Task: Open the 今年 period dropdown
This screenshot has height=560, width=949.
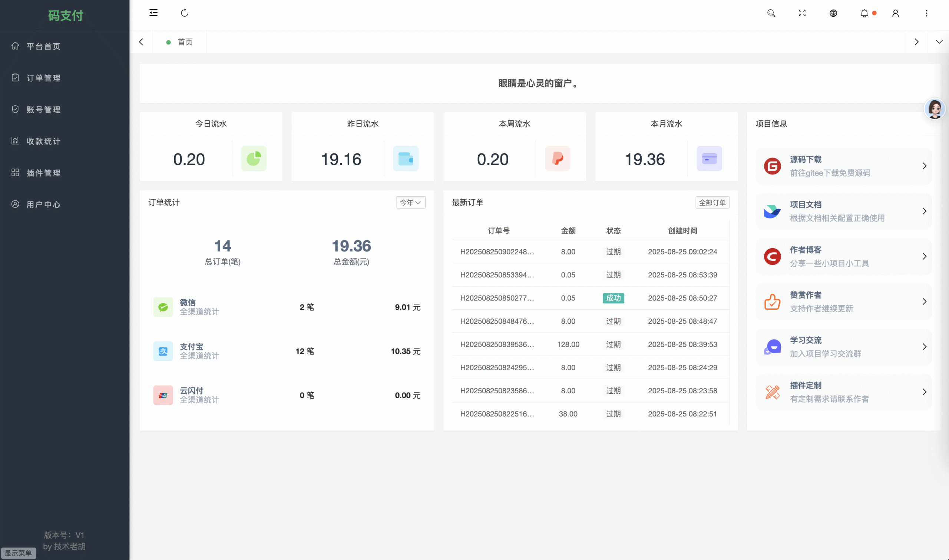Action: [x=410, y=202]
